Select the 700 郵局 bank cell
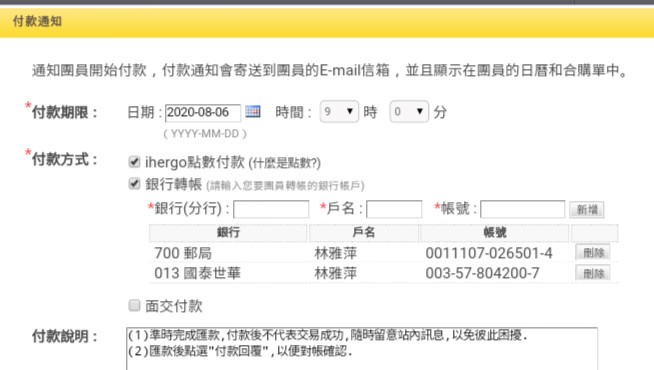654x370 pixels. (183, 253)
